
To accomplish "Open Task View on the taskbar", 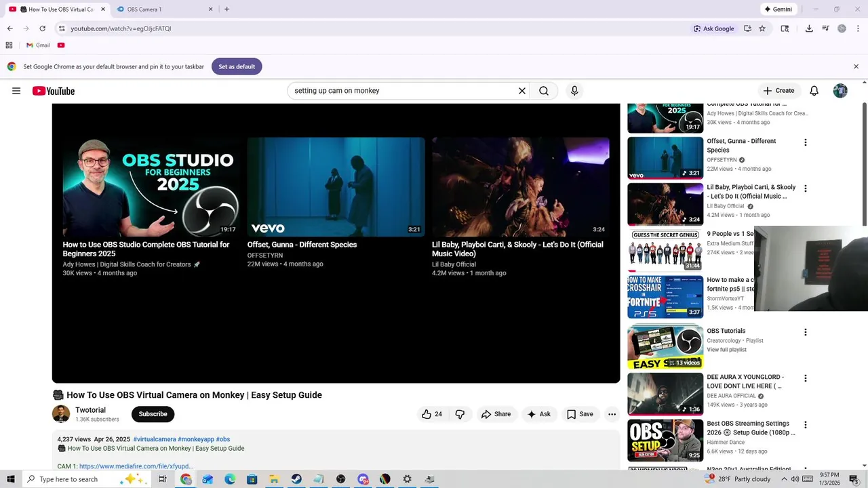I will coord(163,479).
